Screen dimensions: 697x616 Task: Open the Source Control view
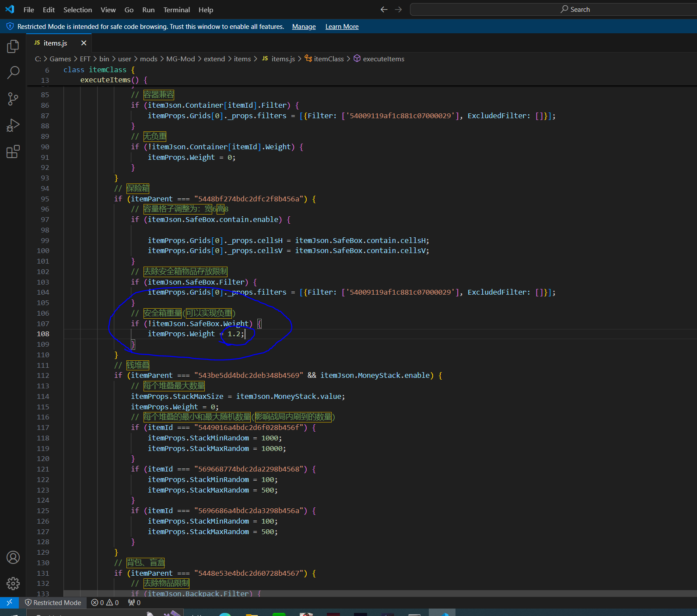coord(13,99)
